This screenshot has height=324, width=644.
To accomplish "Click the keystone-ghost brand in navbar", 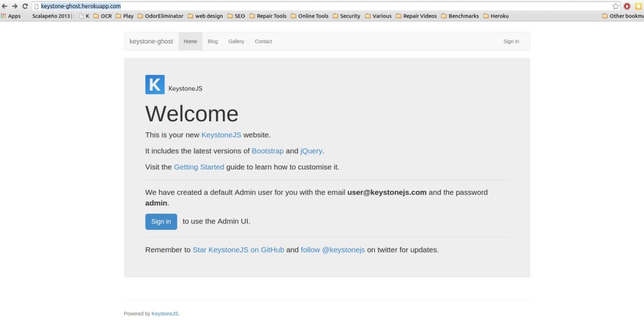I will point(151,41).
